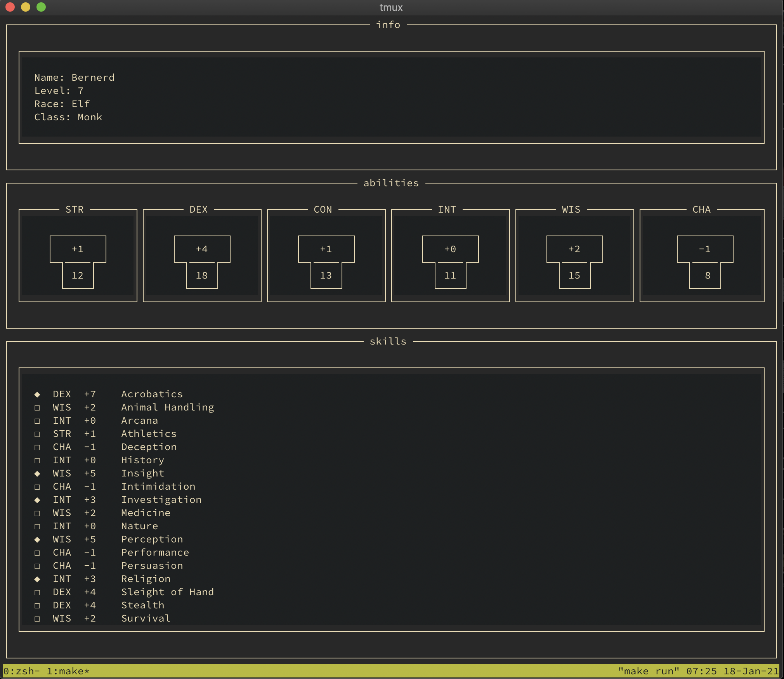Click the Sleight of Hand skill name
This screenshot has width=784, height=679.
(167, 592)
